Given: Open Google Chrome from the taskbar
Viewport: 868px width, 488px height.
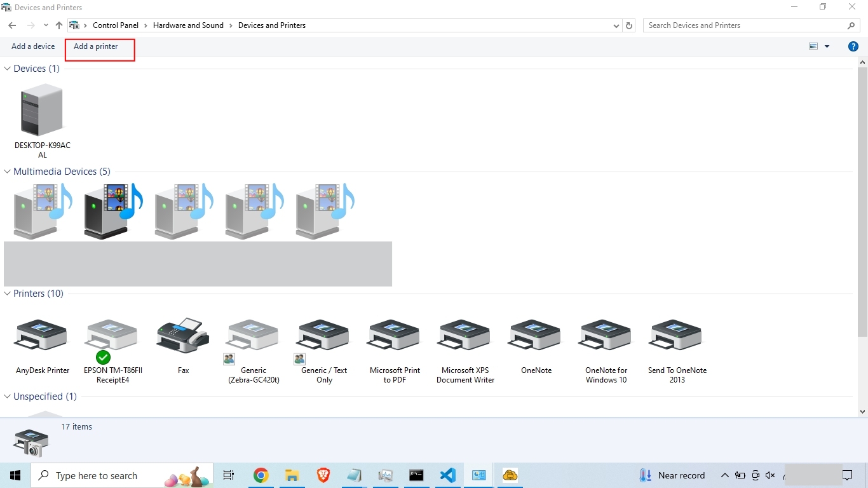Looking at the screenshot, I should (x=261, y=475).
